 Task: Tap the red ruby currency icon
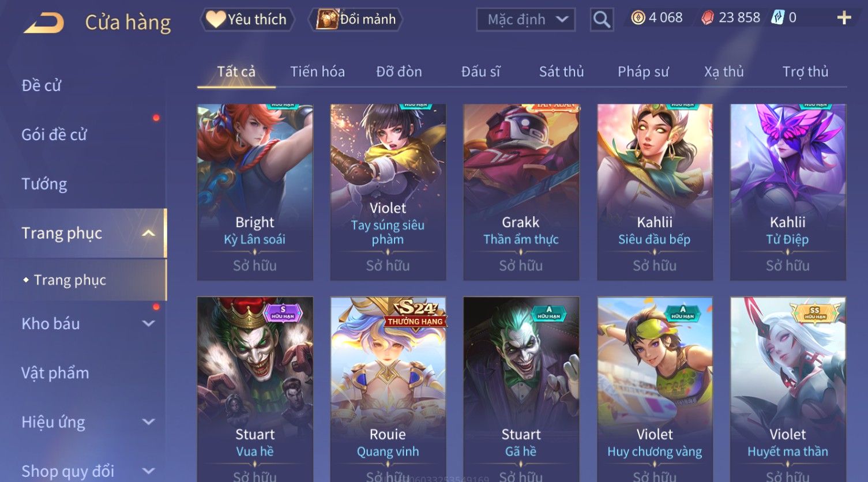(708, 18)
